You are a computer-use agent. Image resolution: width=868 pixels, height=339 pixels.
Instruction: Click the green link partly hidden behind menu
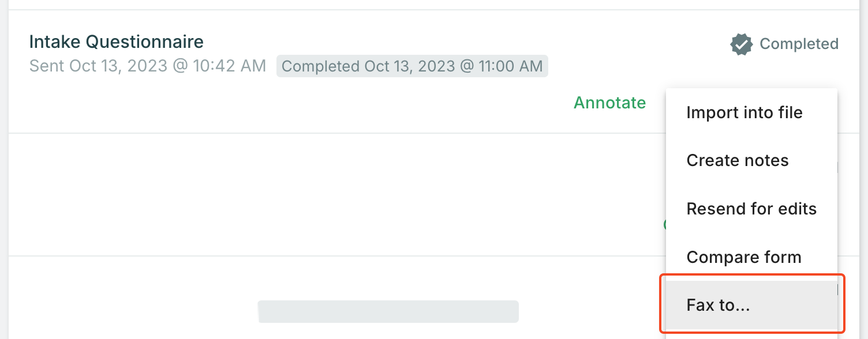pos(664,224)
